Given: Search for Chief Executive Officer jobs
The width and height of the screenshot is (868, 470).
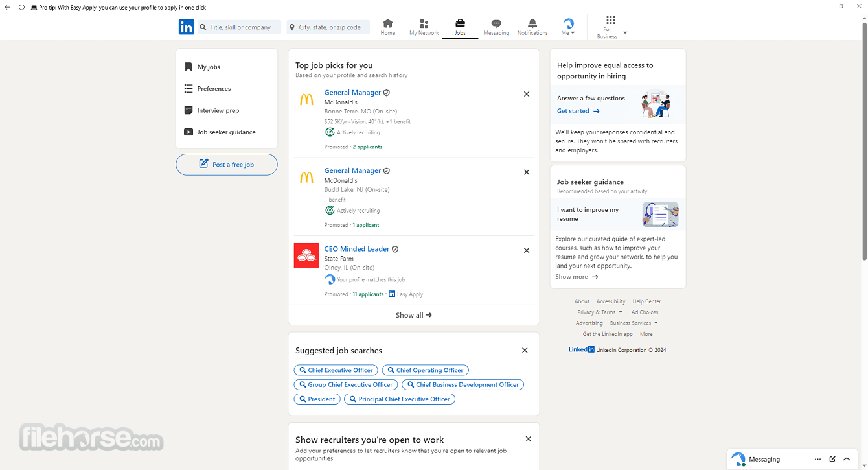Looking at the screenshot, I should tap(336, 370).
